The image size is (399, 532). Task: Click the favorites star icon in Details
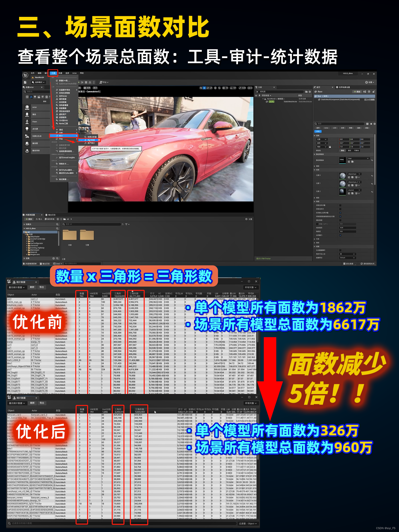point(371,124)
